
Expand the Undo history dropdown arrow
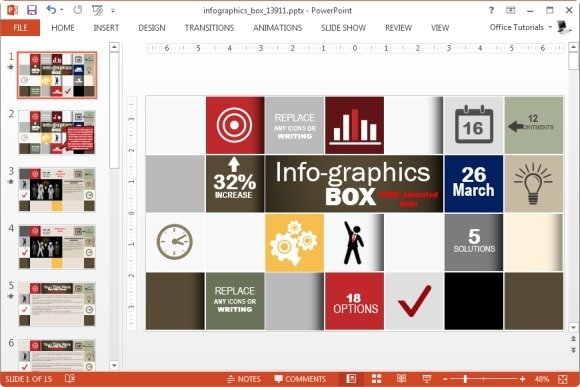click(x=62, y=10)
